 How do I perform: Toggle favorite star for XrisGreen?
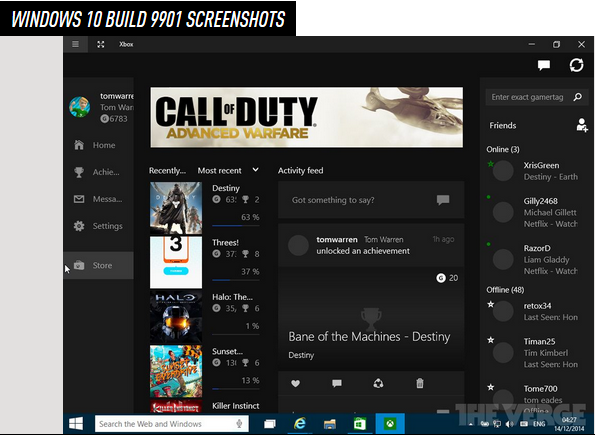click(x=490, y=164)
